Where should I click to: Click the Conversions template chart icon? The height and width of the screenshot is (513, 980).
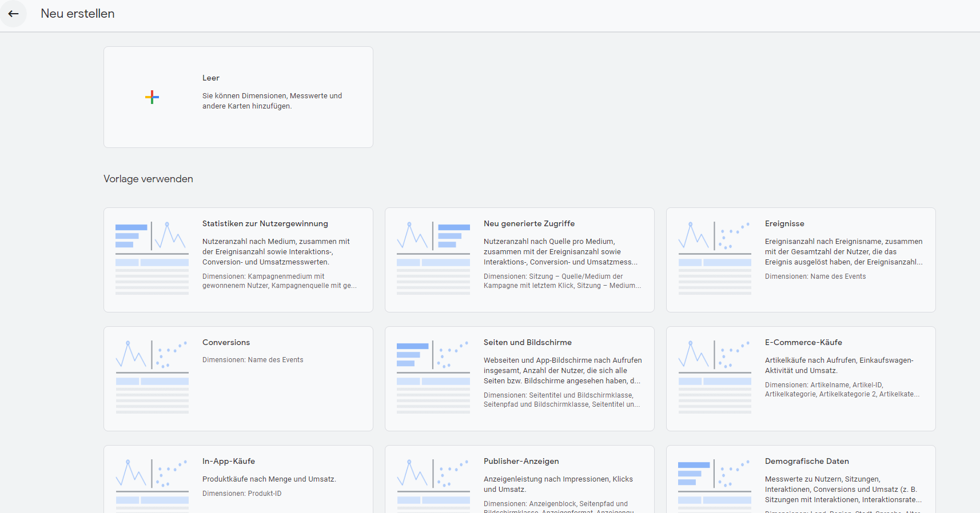coord(152,377)
